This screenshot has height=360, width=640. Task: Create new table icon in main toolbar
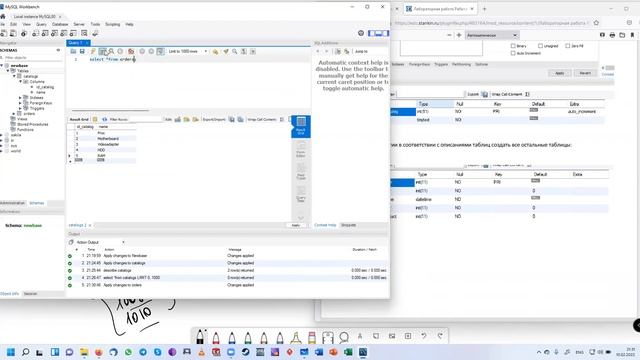[45, 33]
